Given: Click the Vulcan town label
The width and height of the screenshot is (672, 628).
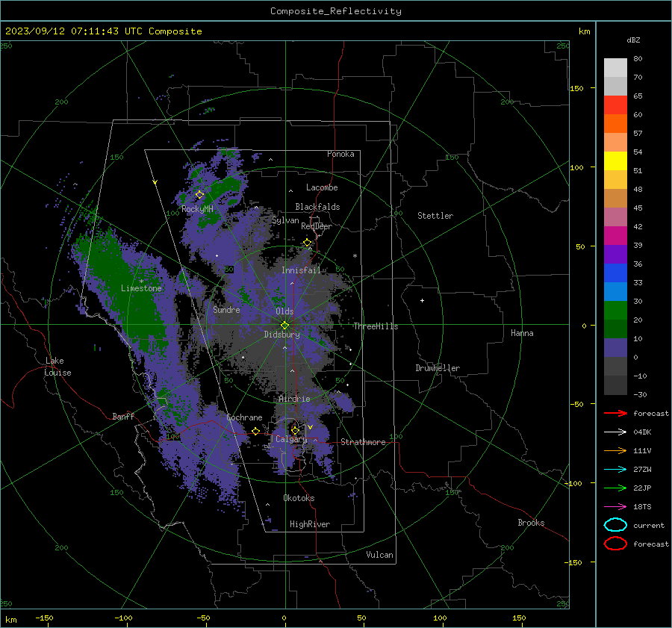Looking at the screenshot, I should [x=380, y=555].
